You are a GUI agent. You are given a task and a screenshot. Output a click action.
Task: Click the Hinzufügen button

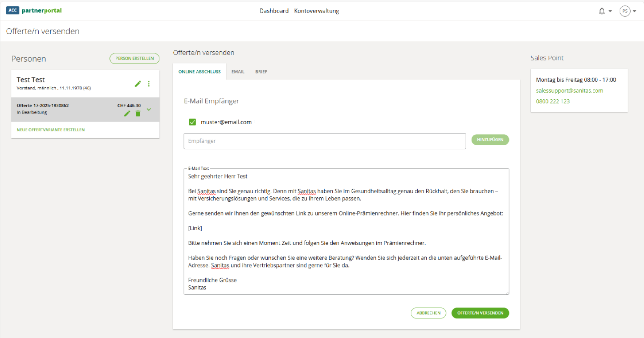(490, 140)
